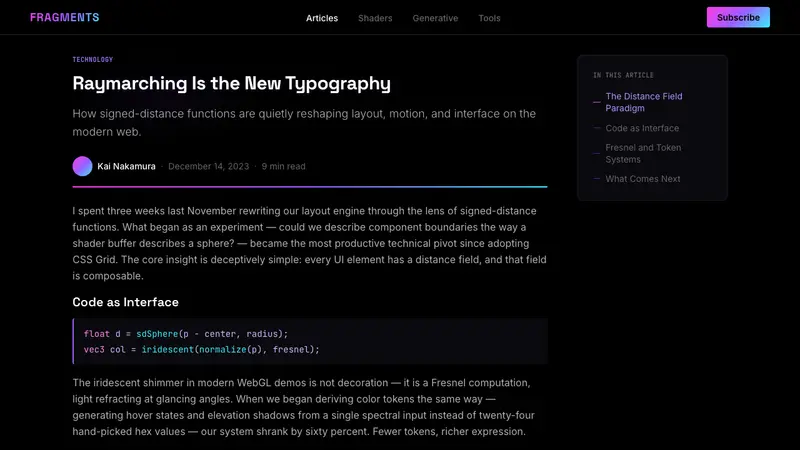The height and width of the screenshot is (450, 800).
Task: Click the '9 min read' text
Action: (284, 166)
